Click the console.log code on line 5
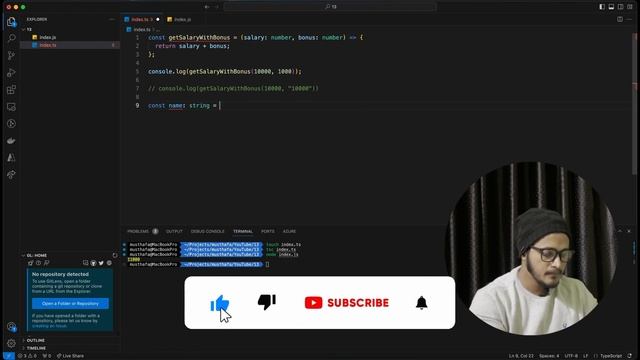This screenshot has height=360, width=640. 224,71
